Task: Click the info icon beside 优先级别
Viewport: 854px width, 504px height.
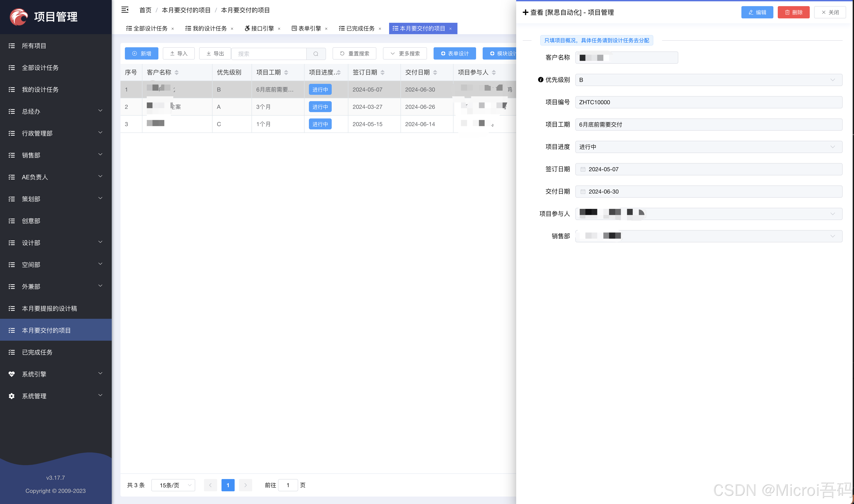Action: (x=540, y=80)
